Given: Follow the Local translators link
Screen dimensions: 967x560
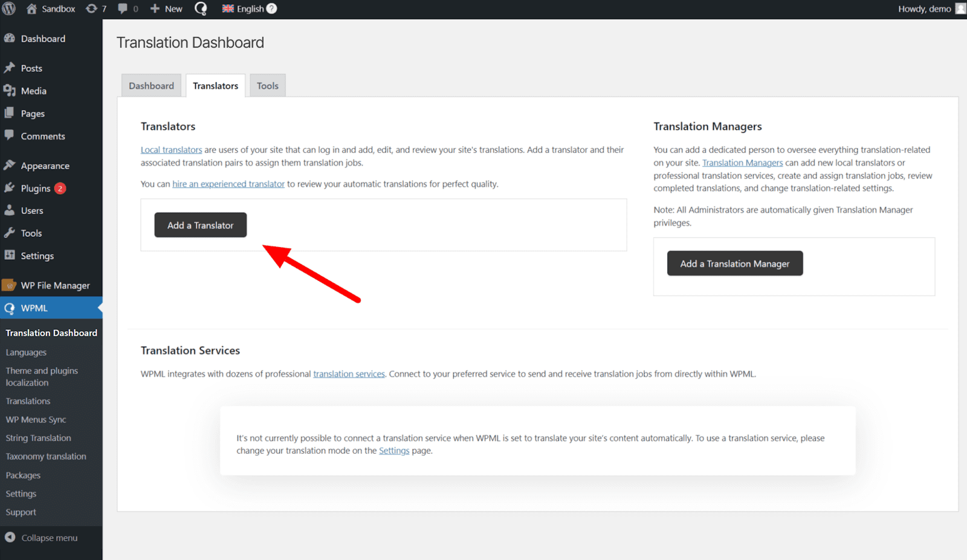Looking at the screenshot, I should (172, 150).
